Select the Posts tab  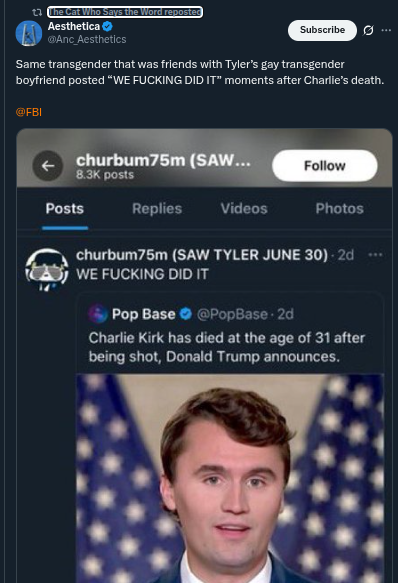pos(65,209)
